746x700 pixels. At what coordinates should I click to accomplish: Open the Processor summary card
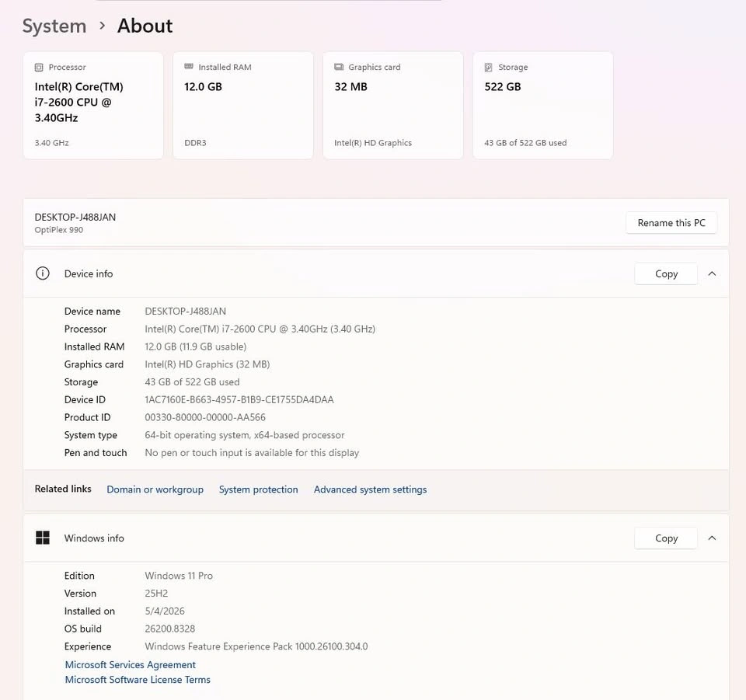click(x=93, y=105)
